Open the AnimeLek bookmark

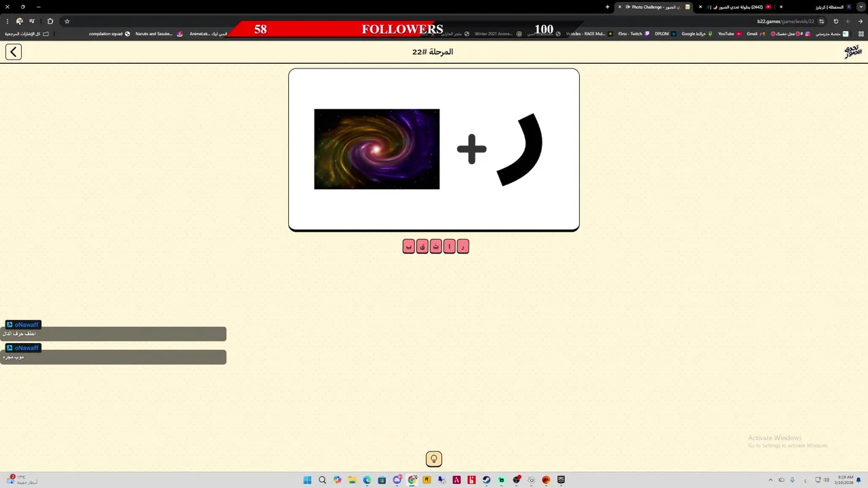[x=208, y=33]
